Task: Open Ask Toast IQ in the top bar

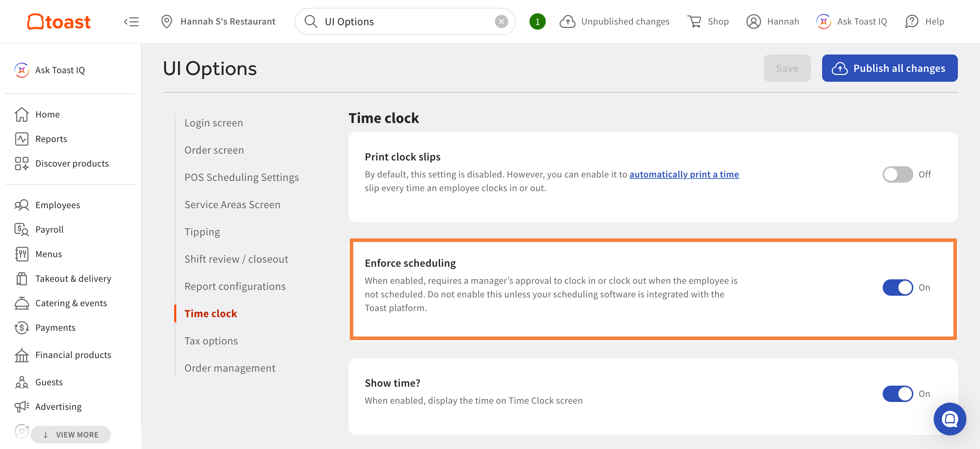Action: 851,22
